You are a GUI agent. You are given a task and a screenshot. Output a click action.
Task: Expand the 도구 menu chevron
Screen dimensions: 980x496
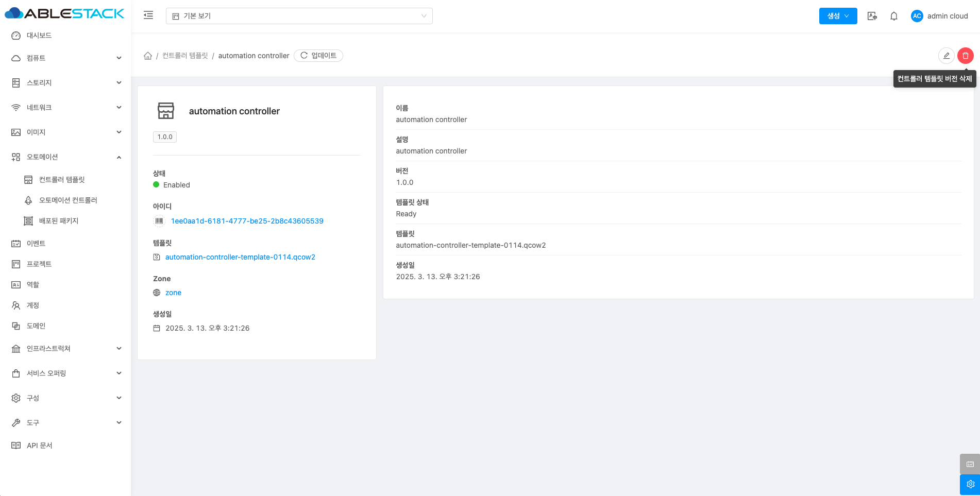(119, 423)
